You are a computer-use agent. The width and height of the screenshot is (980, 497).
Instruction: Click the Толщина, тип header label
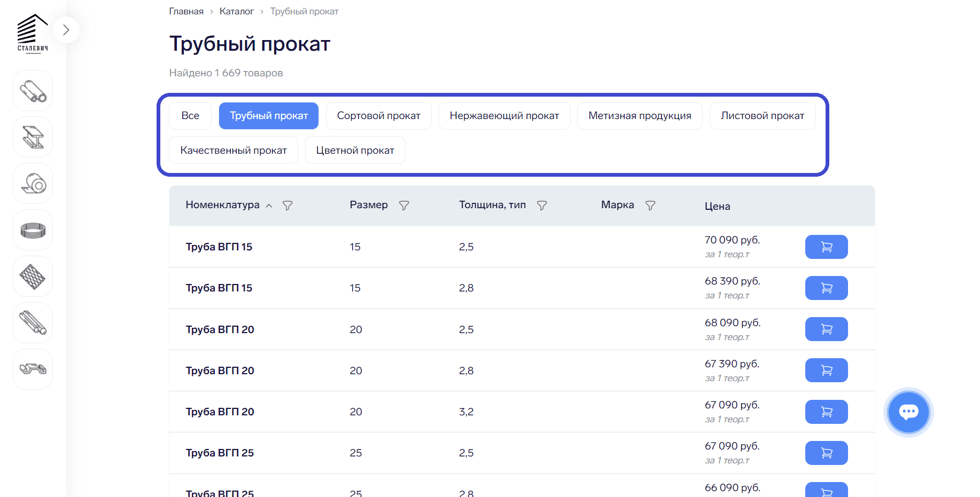click(493, 205)
